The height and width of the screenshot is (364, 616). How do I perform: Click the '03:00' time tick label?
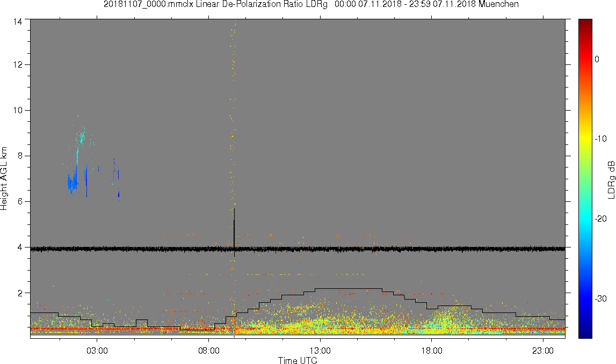point(97,351)
